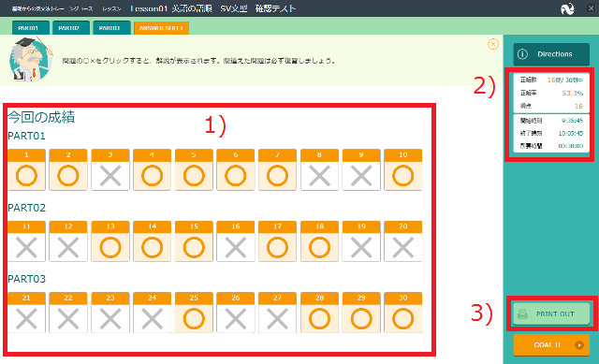Review missed question 26
The width and height of the screenshot is (599, 364).
236,313
